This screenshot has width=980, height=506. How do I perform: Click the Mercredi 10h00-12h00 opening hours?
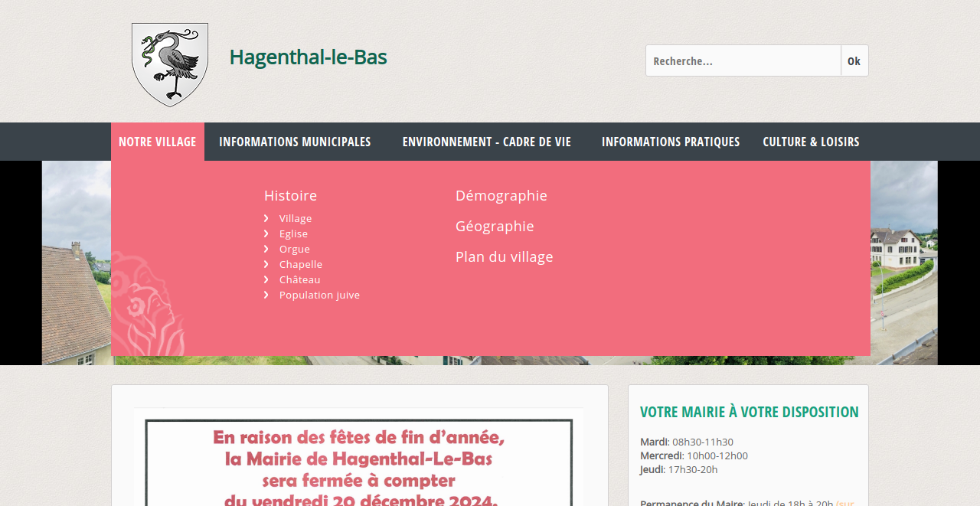click(x=694, y=455)
